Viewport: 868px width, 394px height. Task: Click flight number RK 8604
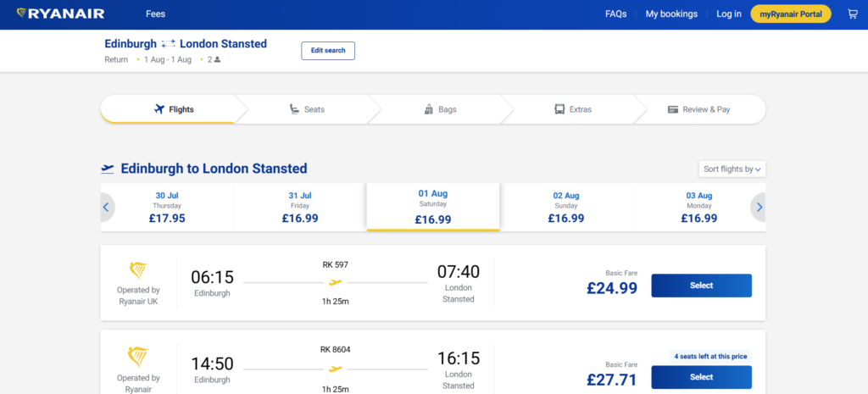tap(336, 350)
